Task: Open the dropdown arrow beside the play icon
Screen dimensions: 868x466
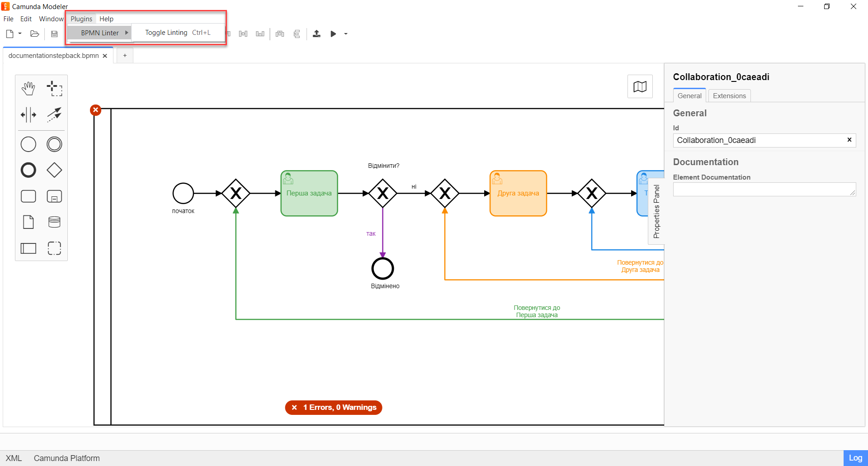Action: [346, 34]
